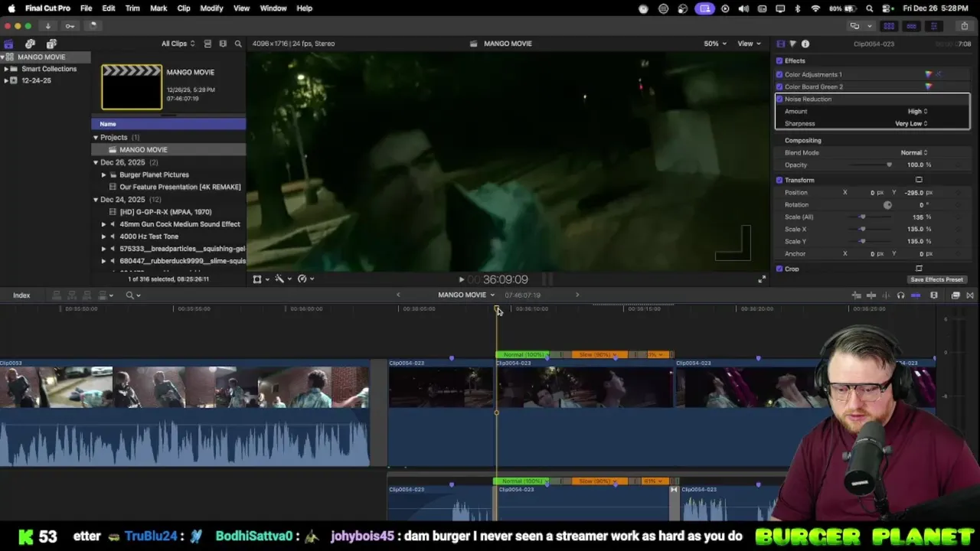Toggle clip appearance filmstrip/list icon in browser
The width and height of the screenshot is (980, 551).
(x=207, y=44)
